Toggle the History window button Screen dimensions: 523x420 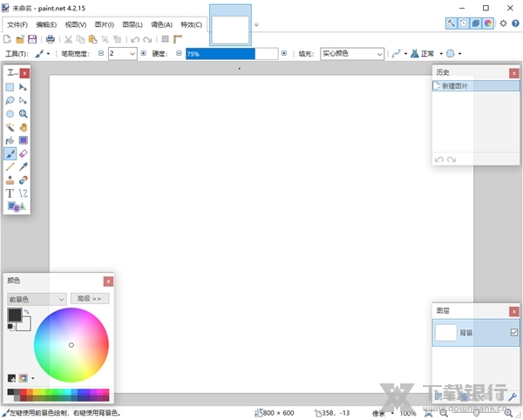464,24
